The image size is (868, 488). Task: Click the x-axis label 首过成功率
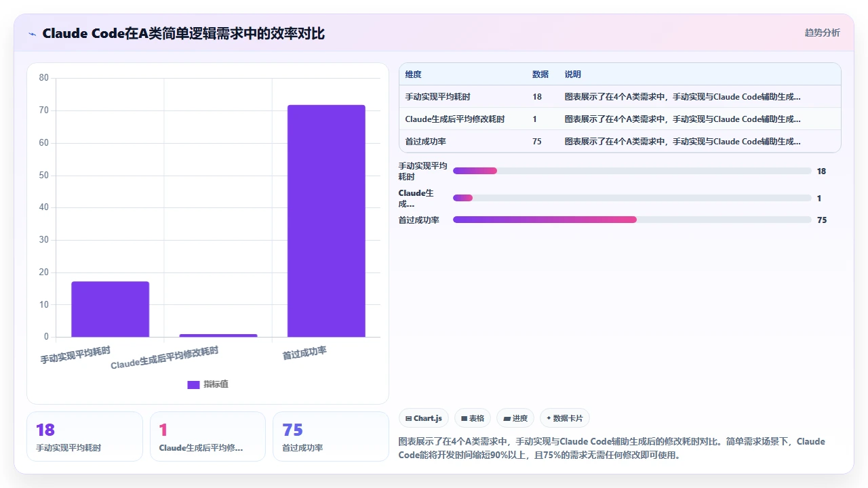click(x=305, y=353)
